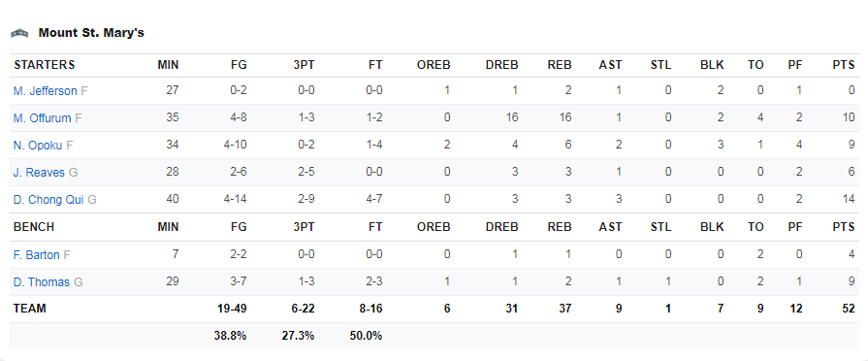Viewport: 868px width, 361px height.
Task: Click the starters 3PT column header
Action: point(304,65)
